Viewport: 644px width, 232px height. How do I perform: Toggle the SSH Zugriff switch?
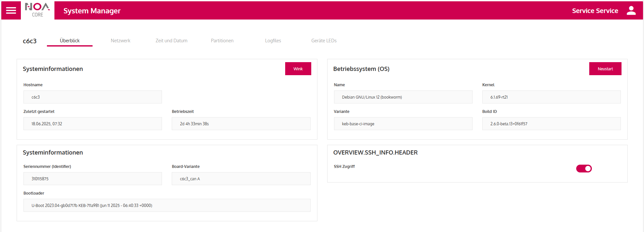click(x=584, y=169)
